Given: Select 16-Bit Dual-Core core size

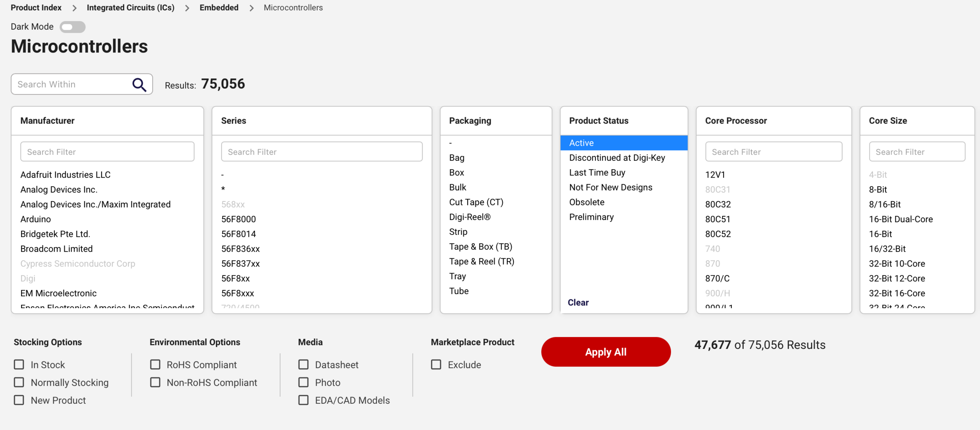Looking at the screenshot, I should (900, 219).
